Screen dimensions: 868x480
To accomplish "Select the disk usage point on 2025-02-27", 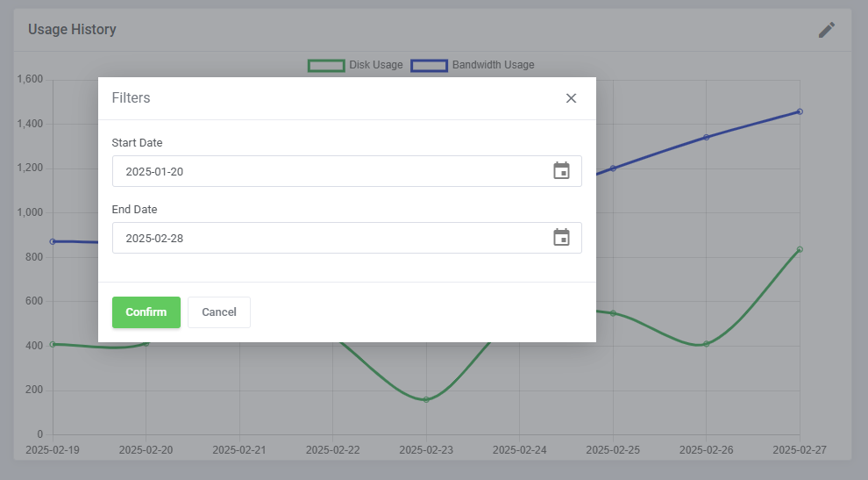I will pyautogui.click(x=800, y=249).
